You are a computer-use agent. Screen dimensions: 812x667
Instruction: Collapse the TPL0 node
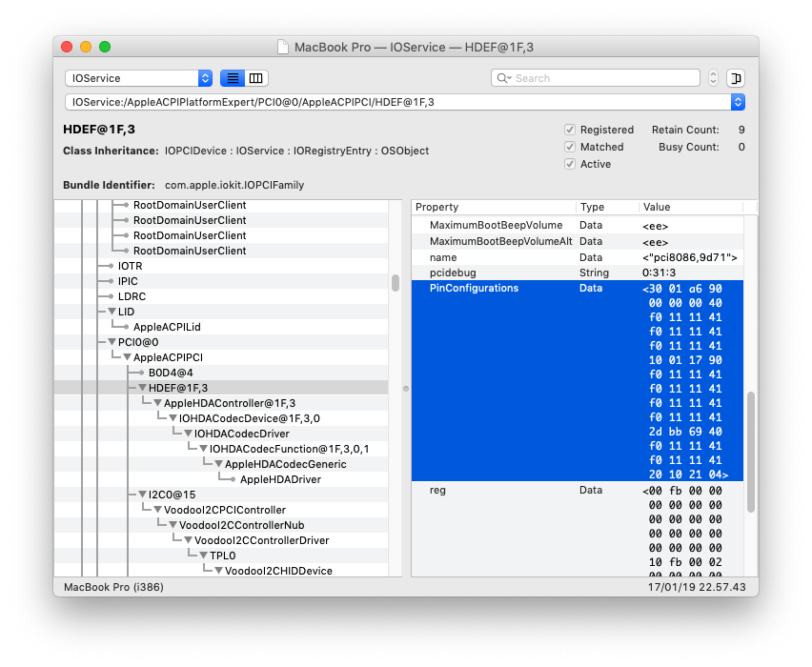coord(204,556)
